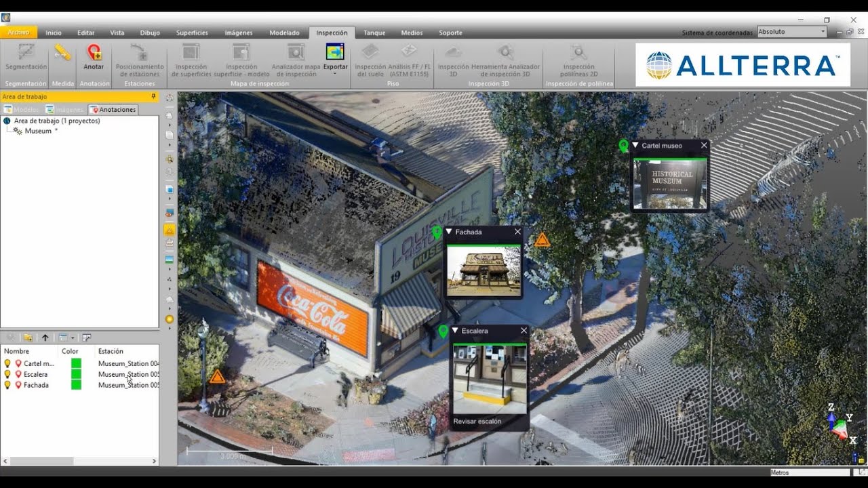Open the Sistema de coordenadas Absoluto dropdown

click(x=792, y=32)
